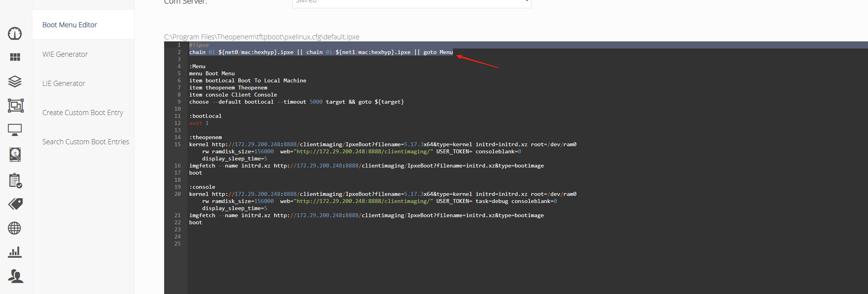868x294 pixels.
Task: Open WIE Generator page
Action: click(65, 54)
